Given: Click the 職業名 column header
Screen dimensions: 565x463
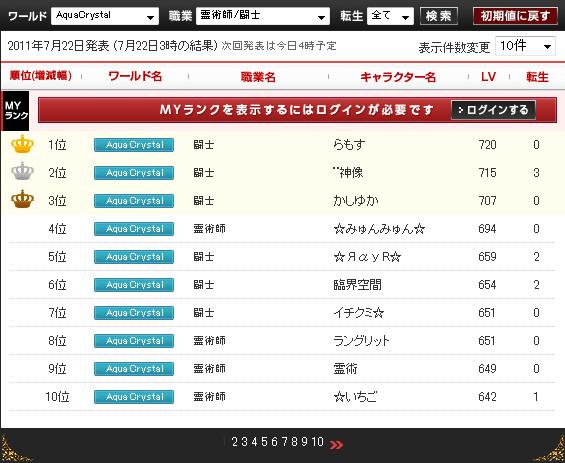Looking at the screenshot, I should tap(258, 77).
